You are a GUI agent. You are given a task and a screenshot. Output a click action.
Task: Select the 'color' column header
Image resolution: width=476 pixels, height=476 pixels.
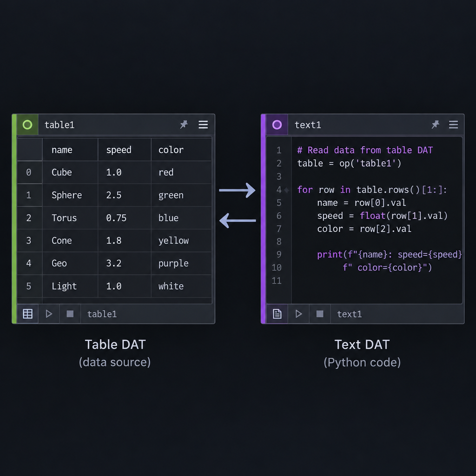181,150
